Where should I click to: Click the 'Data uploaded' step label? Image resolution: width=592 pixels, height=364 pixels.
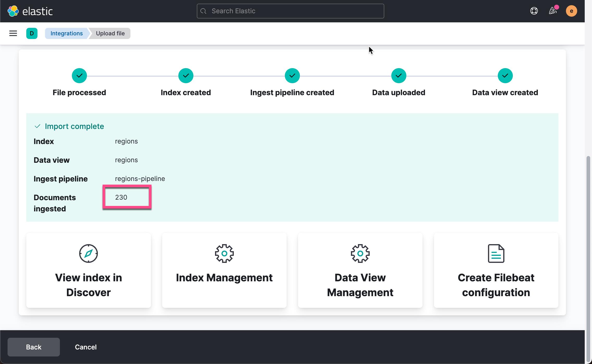coord(399,93)
